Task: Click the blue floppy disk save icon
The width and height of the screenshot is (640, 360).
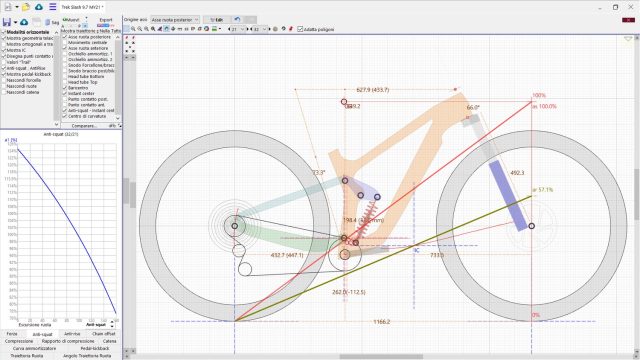Action: (7, 22)
